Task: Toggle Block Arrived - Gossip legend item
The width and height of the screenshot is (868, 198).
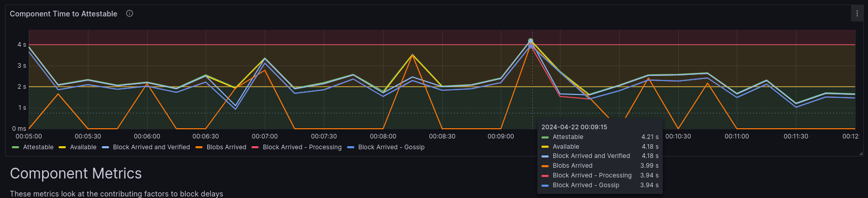Action: [x=391, y=147]
